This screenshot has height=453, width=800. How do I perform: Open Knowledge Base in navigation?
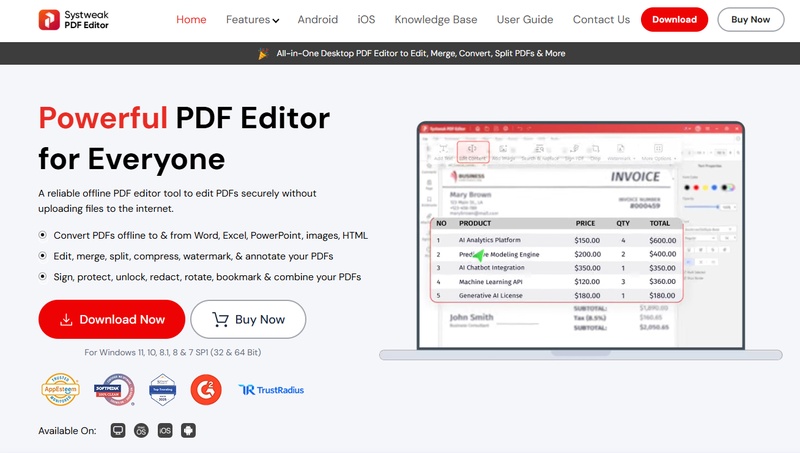(436, 19)
